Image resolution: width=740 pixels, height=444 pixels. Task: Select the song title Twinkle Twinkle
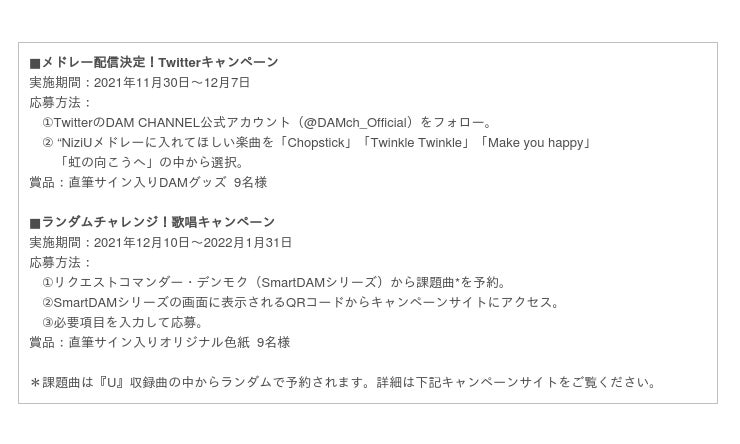pos(416,142)
